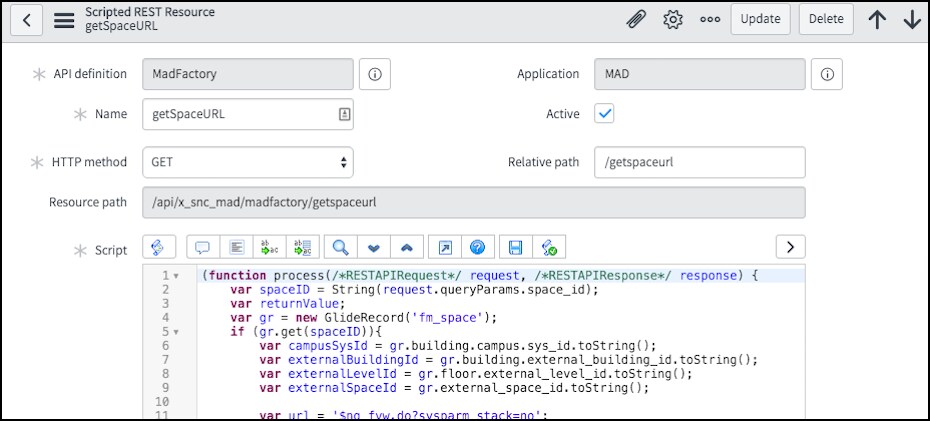
Task: Go back using the header arrow
Action: pos(26,20)
